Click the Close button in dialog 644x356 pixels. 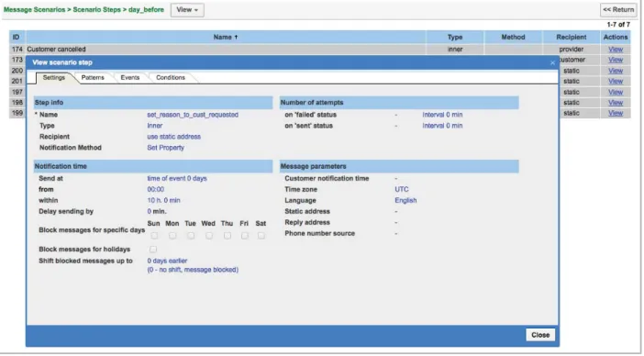click(540, 335)
